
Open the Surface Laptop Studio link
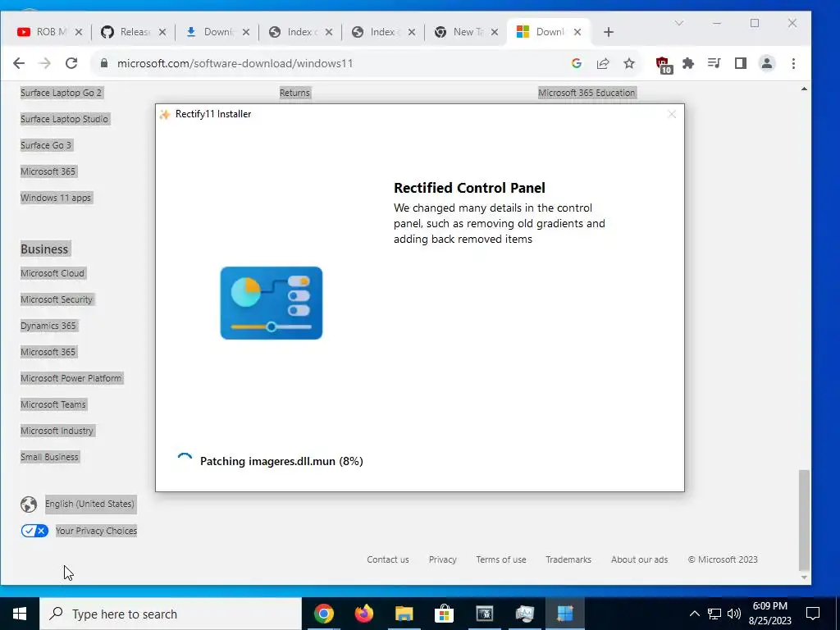(64, 119)
